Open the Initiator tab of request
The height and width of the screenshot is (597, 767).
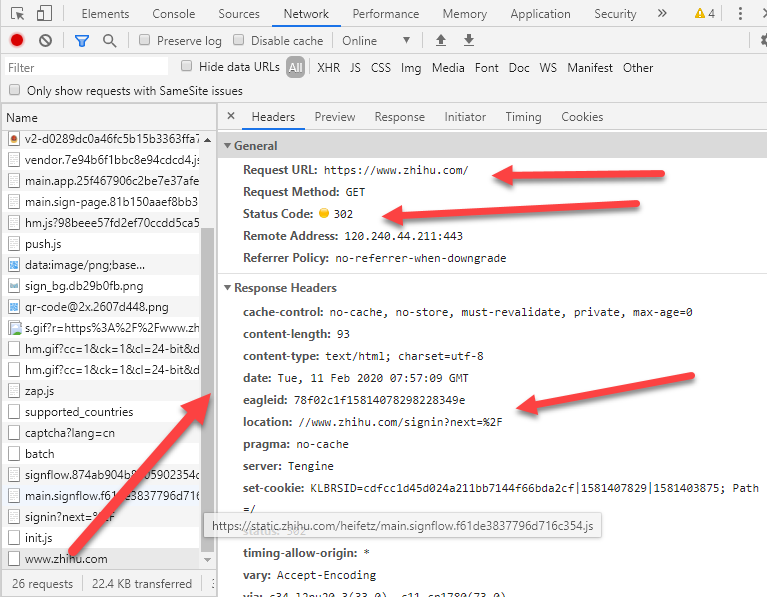coord(465,117)
